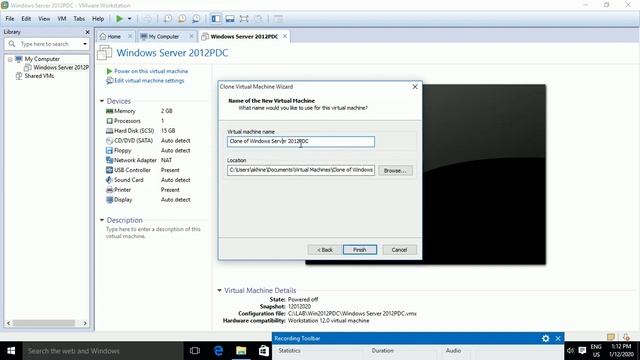Click the Browse button
The height and width of the screenshot is (360, 640).
tap(395, 171)
